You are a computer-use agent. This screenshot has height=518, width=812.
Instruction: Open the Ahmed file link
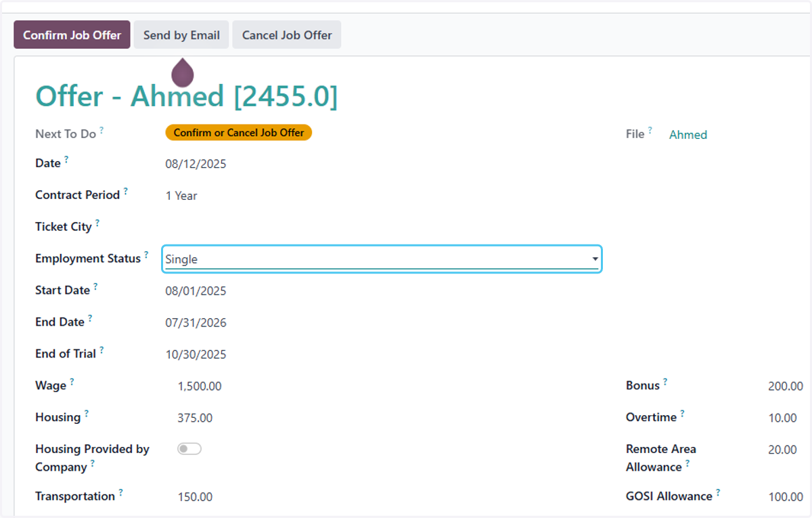[688, 135]
